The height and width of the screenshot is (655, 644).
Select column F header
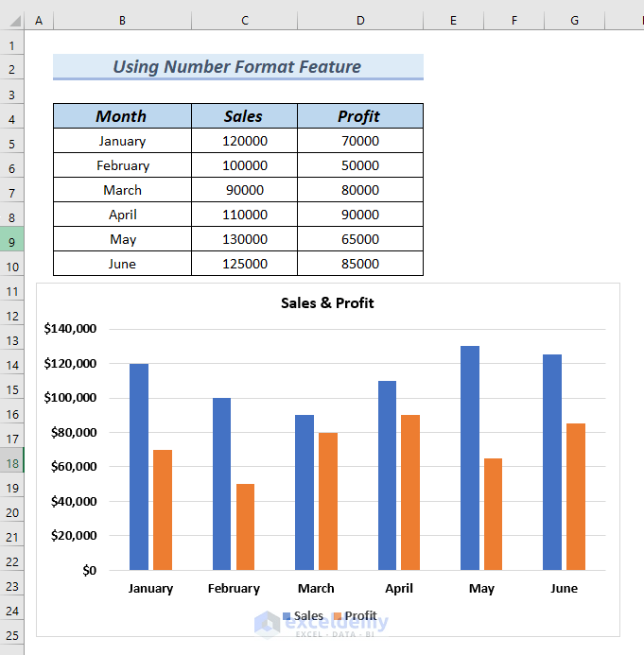(514, 21)
